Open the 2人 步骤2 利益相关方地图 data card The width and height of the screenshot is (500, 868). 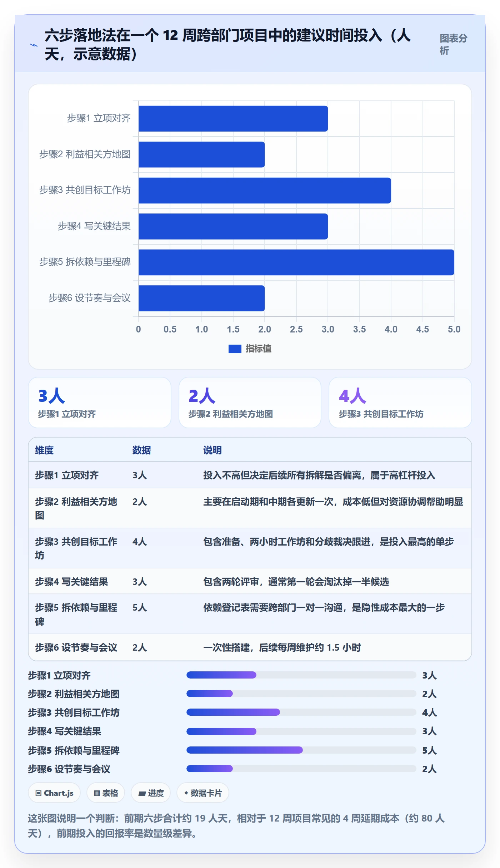pyautogui.click(x=250, y=403)
